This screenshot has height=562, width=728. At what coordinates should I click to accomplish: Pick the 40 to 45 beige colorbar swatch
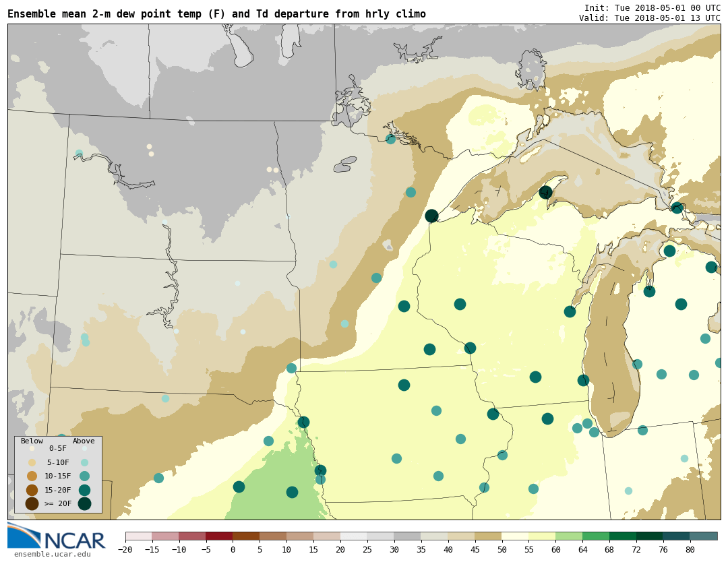tap(462, 536)
